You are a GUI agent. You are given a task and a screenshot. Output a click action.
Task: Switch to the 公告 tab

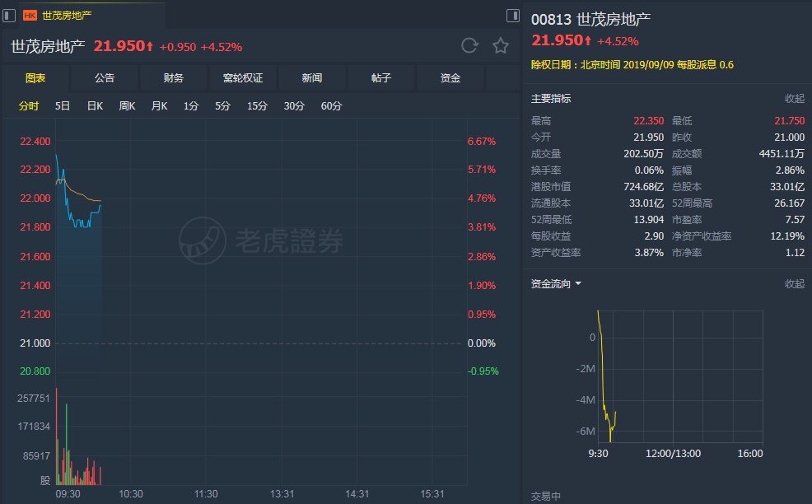105,78
